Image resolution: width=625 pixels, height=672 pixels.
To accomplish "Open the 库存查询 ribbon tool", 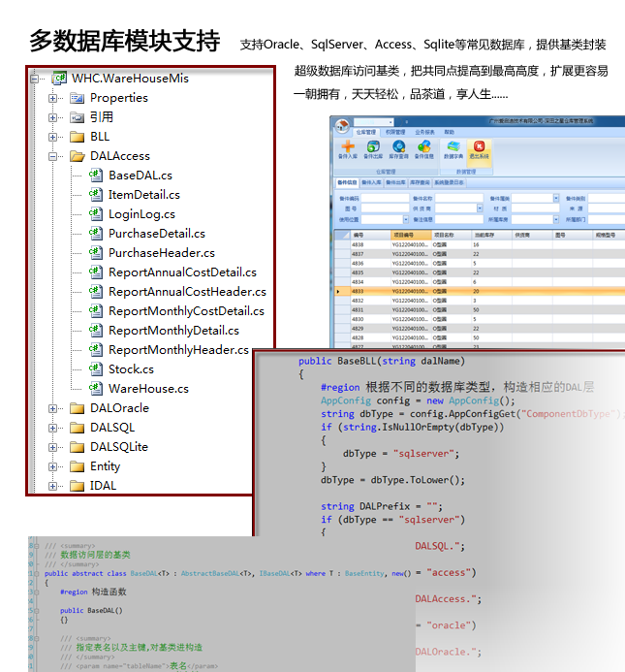I will coord(398,149).
